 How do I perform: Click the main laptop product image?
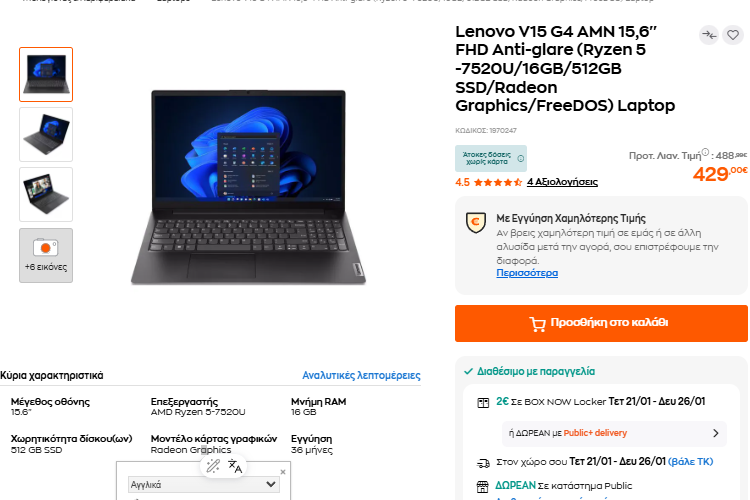click(x=248, y=187)
